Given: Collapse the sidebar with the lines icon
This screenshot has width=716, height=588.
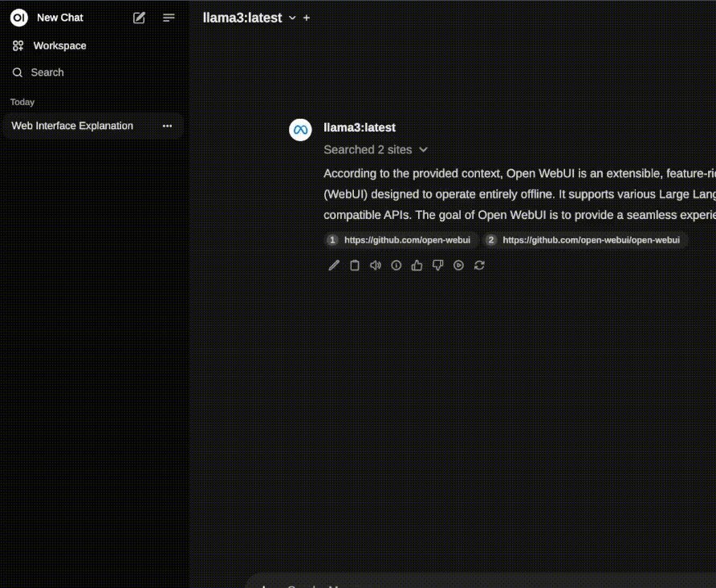Looking at the screenshot, I should tap(169, 18).
